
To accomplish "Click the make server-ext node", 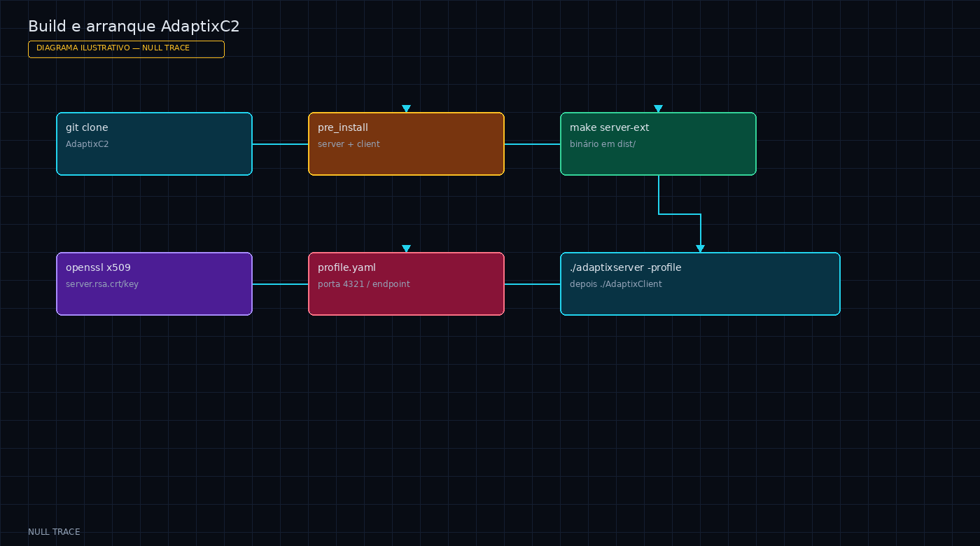I will (658, 143).
